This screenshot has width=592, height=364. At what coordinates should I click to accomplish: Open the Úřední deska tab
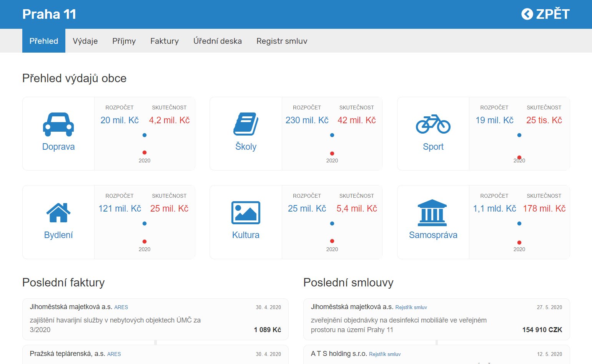pyautogui.click(x=218, y=41)
